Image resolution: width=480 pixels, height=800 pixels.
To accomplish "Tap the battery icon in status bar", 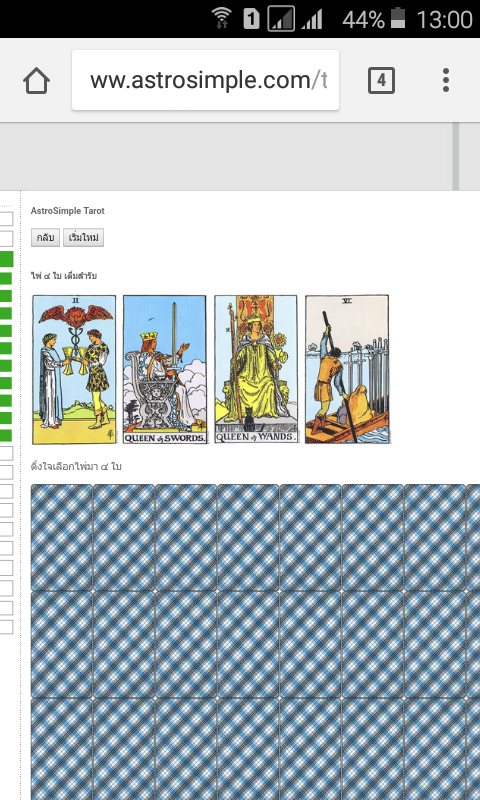I will [x=398, y=19].
